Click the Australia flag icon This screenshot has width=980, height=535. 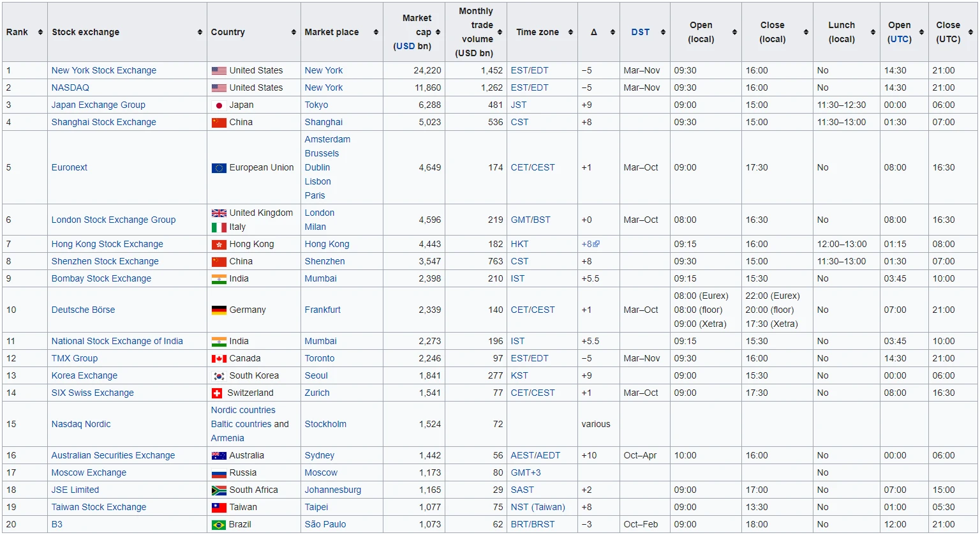tap(219, 456)
